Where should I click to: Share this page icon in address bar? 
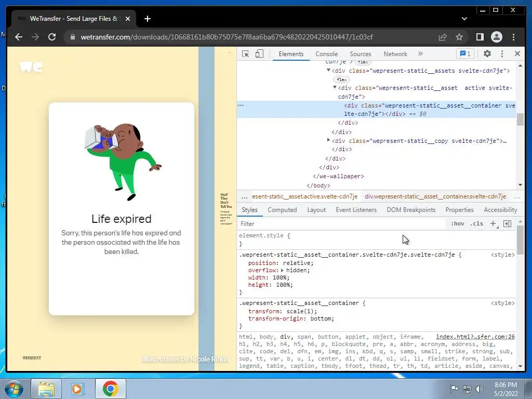coord(443,37)
